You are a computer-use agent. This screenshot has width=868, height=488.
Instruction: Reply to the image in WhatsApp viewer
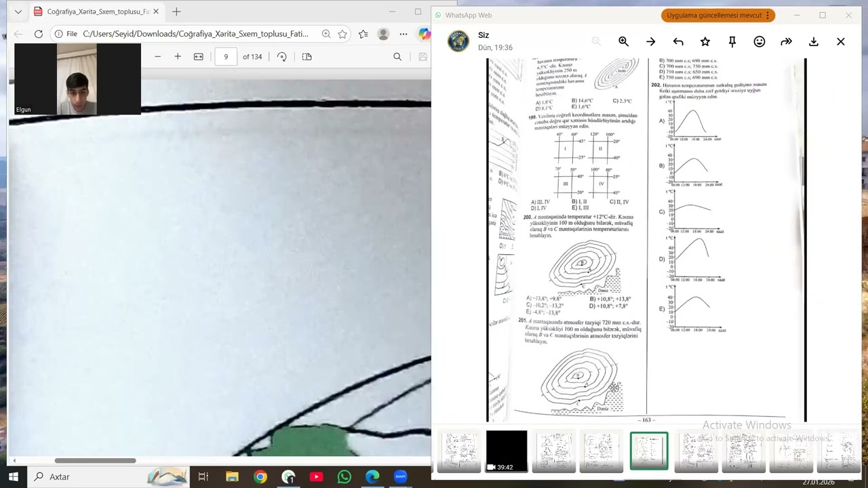(x=678, y=42)
